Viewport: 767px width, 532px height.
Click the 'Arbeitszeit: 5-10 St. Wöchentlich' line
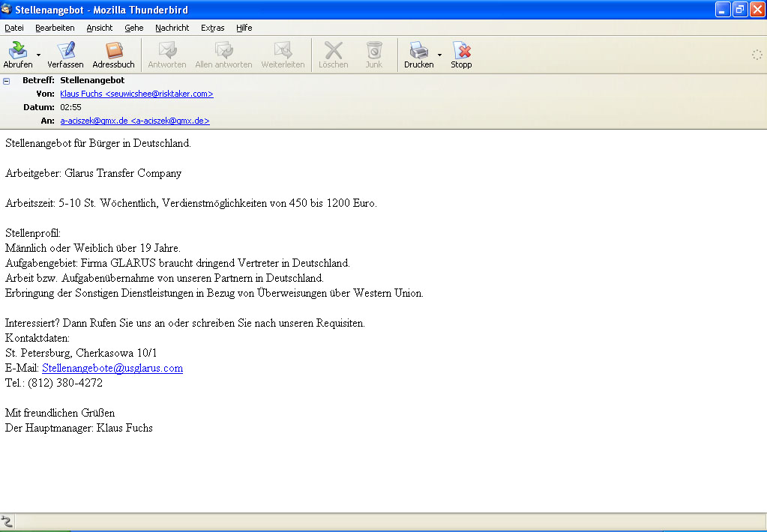tap(191, 203)
